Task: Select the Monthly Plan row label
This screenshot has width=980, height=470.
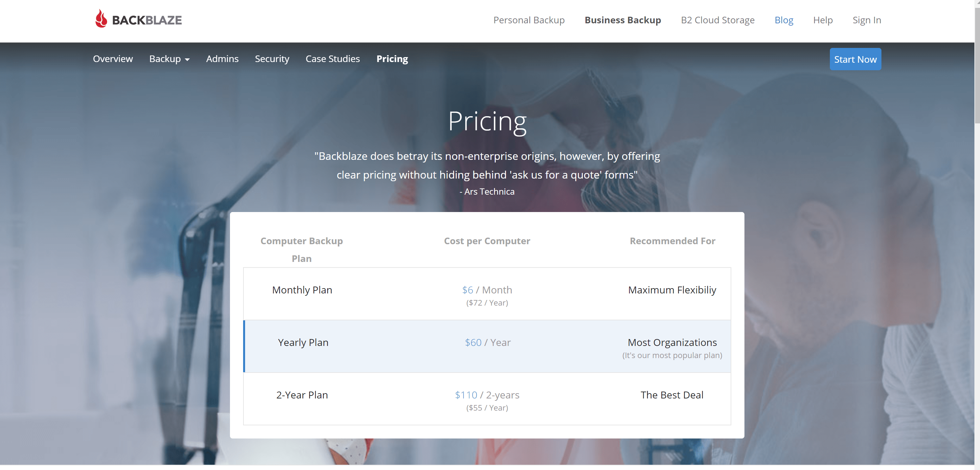Action: point(302,290)
